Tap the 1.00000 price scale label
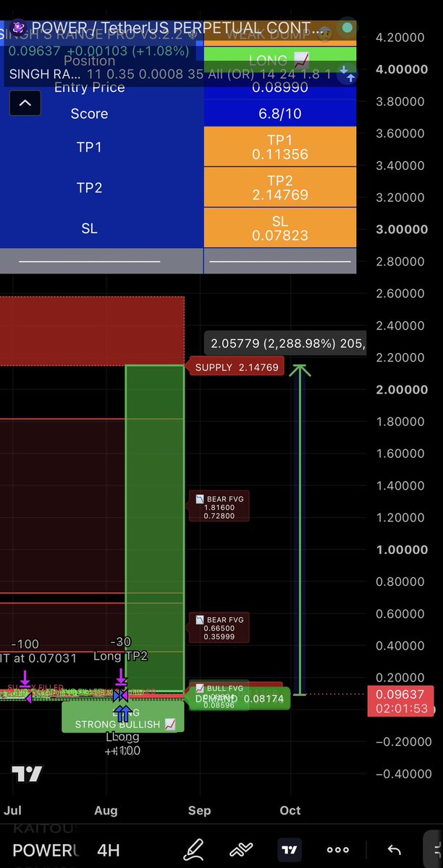This screenshot has width=443, height=868. (x=401, y=549)
